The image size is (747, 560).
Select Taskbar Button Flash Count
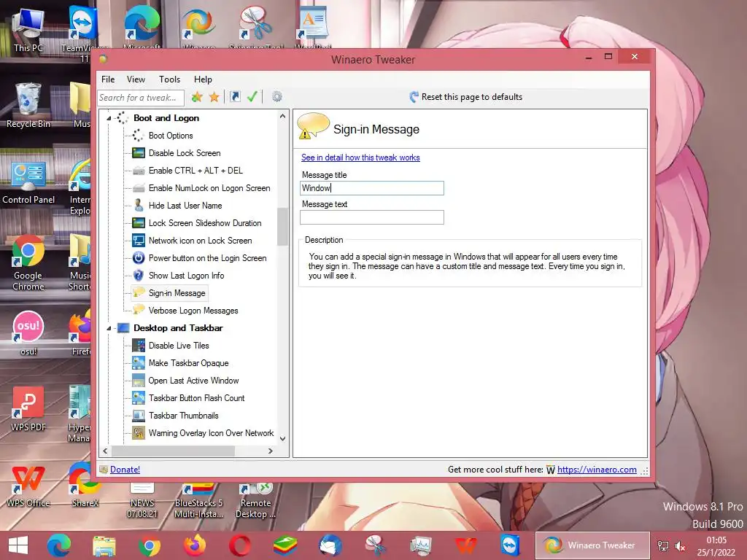[x=196, y=398]
